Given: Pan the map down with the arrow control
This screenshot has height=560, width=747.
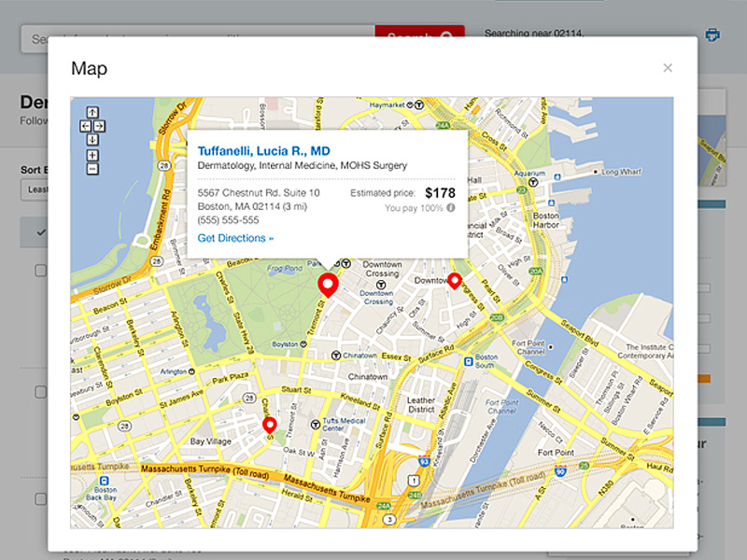Looking at the screenshot, I should [x=92, y=140].
